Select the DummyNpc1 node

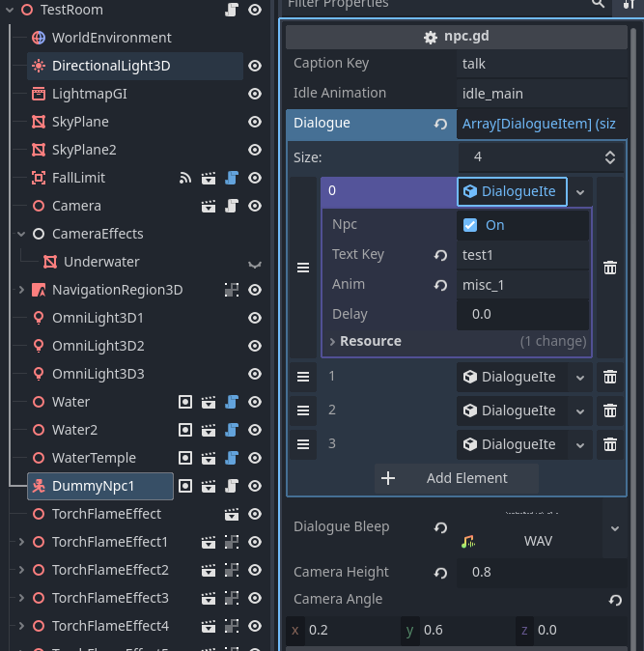point(100,486)
